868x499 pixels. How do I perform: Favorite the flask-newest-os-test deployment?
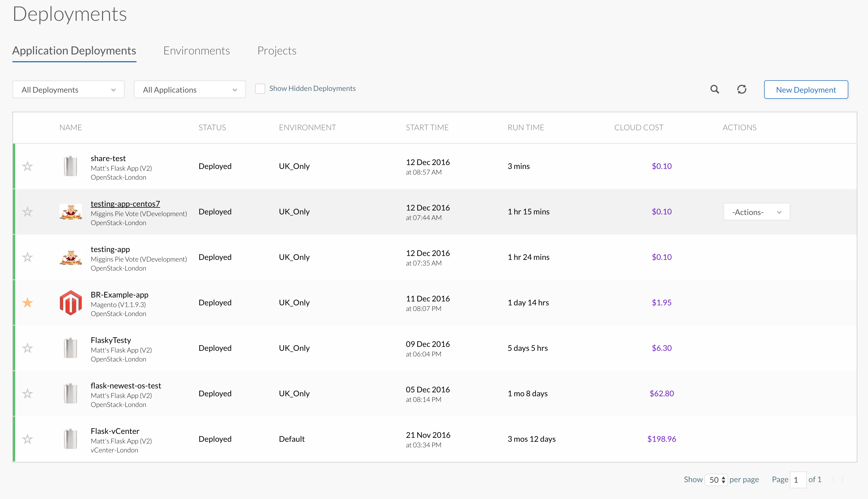click(x=28, y=394)
